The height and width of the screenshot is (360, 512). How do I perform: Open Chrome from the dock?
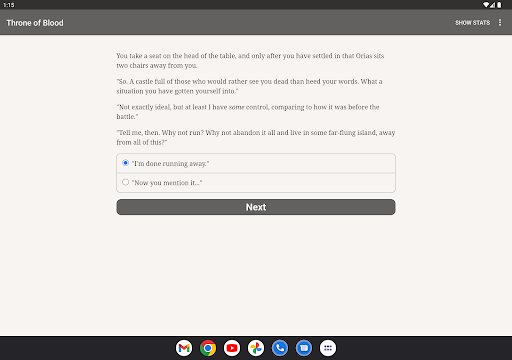(x=208, y=348)
